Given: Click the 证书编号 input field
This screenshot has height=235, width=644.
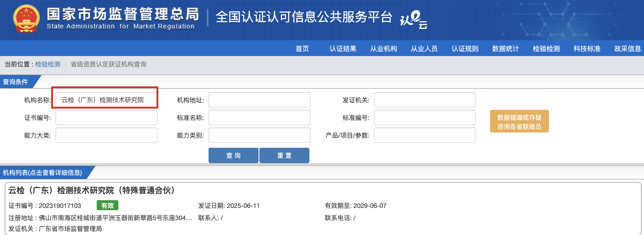Looking at the screenshot, I should pos(106,117).
